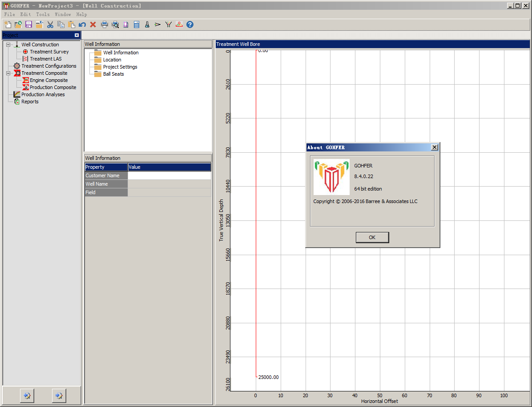The image size is (532, 407).
Task: Open print preview with magnifier printer icon
Action: coord(115,24)
